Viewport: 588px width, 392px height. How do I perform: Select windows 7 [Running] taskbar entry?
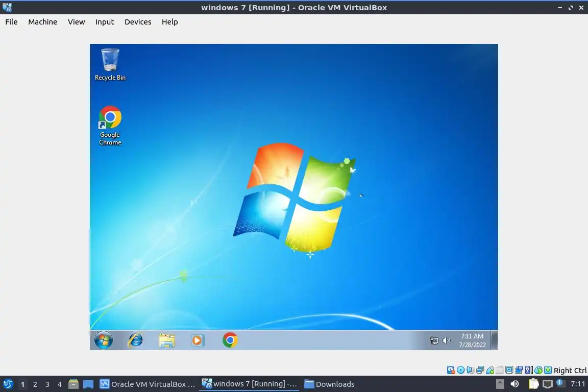coord(250,384)
